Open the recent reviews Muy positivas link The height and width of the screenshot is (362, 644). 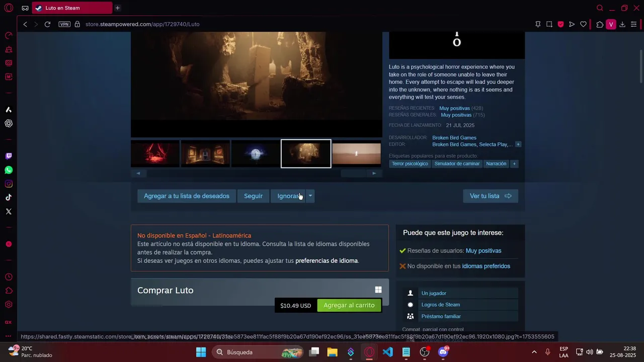pyautogui.click(x=454, y=108)
